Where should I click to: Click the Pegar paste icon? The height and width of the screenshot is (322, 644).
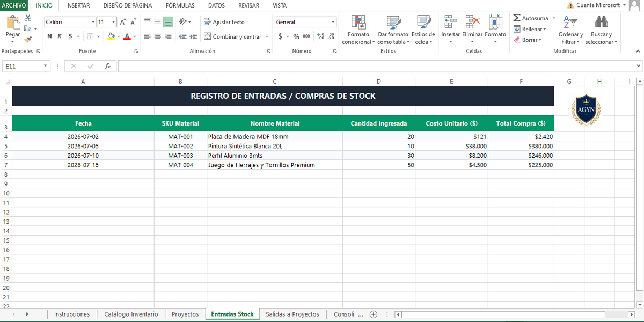(13, 23)
